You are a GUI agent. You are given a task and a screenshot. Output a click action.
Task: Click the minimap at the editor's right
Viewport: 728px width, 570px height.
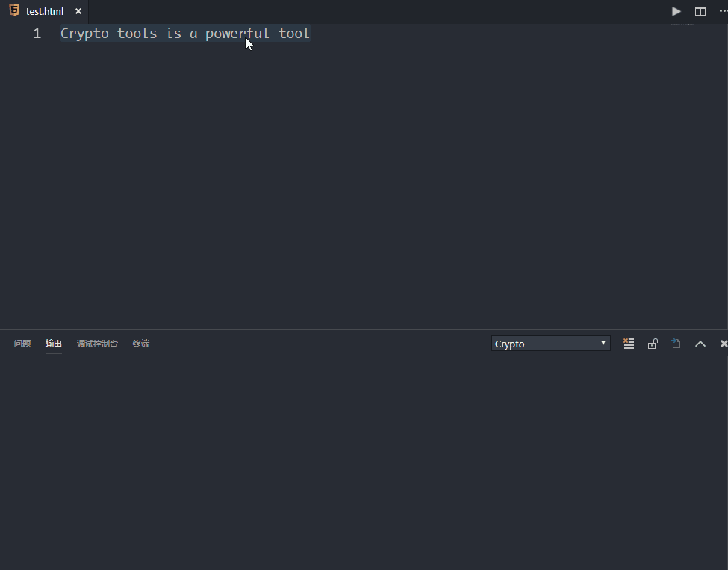682,24
